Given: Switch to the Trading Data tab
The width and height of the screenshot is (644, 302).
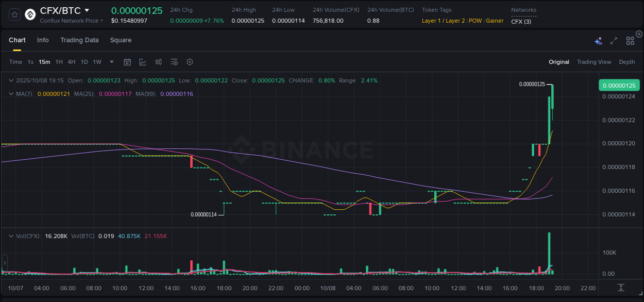Looking at the screenshot, I should (79, 40).
